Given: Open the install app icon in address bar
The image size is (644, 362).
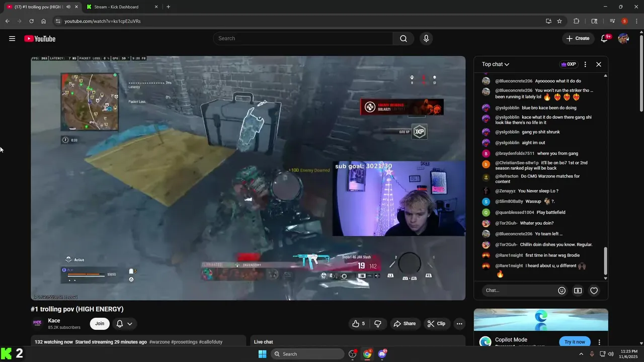Looking at the screenshot, I should tap(548, 21).
